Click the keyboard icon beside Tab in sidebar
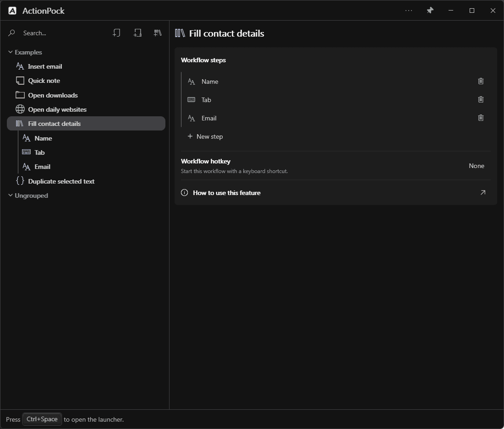The width and height of the screenshot is (504, 429). (27, 152)
